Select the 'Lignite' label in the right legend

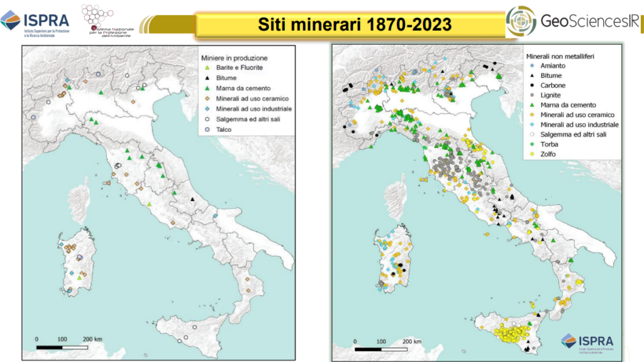(x=552, y=95)
